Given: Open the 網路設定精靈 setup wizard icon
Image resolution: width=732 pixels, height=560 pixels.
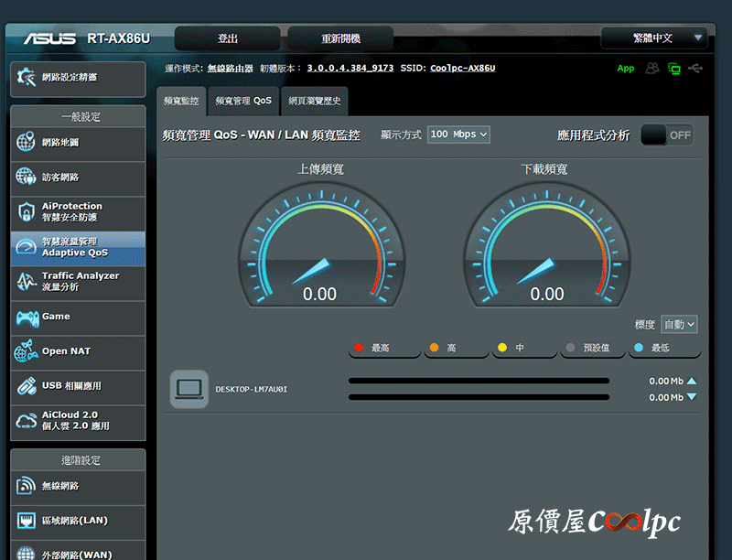Looking at the screenshot, I should click(27, 78).
